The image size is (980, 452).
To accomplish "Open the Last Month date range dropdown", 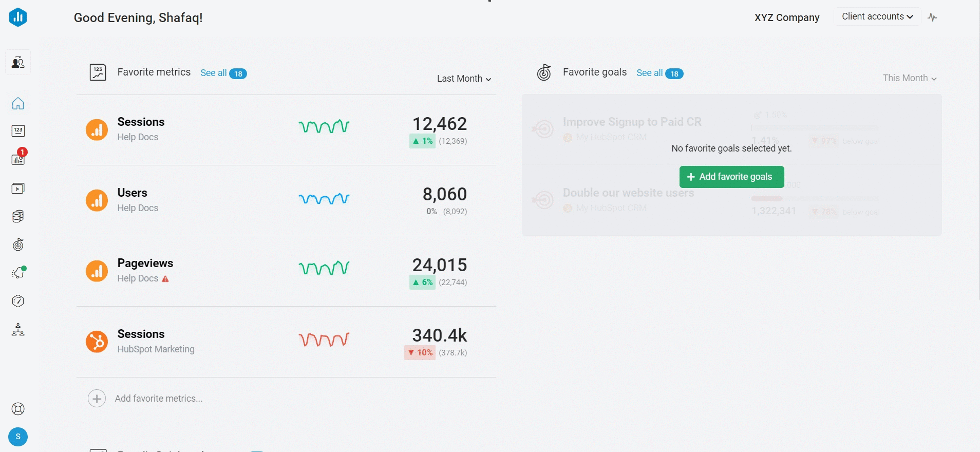I will [x=464, y=79].
